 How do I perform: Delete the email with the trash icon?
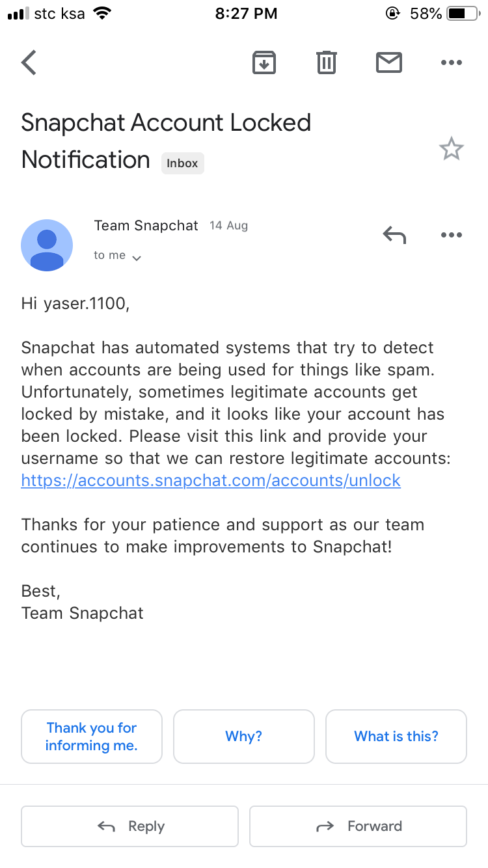point(327,62)
